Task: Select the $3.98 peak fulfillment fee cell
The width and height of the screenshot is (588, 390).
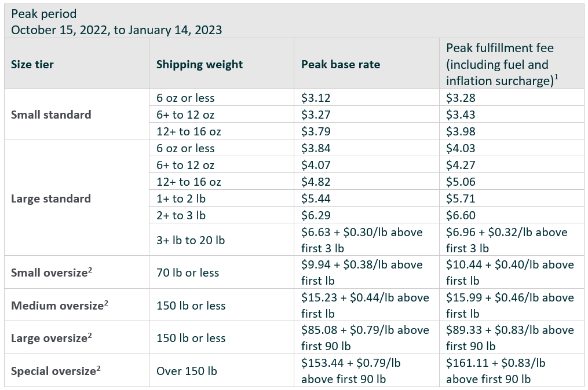Action: click(x=512, y=131)
